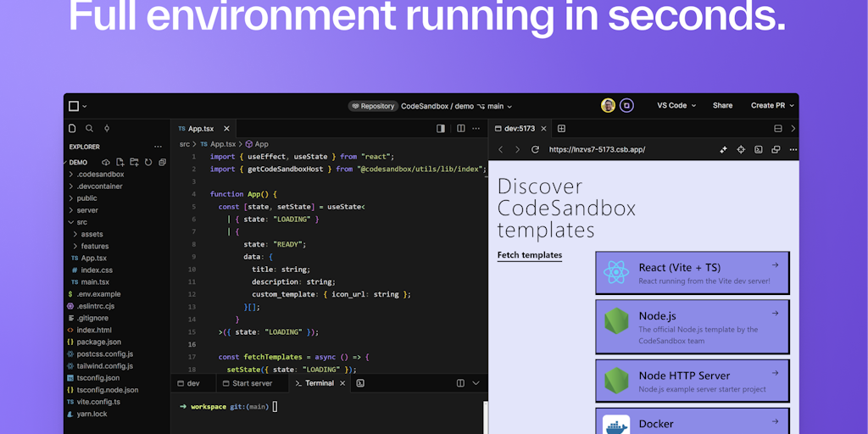
Task: Expand the server folder
Action: tap(83, 210)
